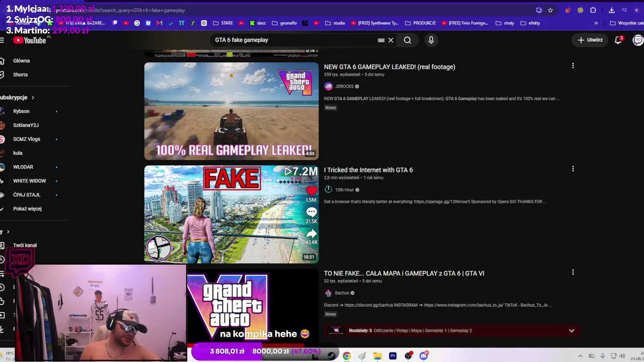Image resolution: width=644 pixels, height=362 pixels.
Task: Open the kula subscription channel
Action: [18, 153]
